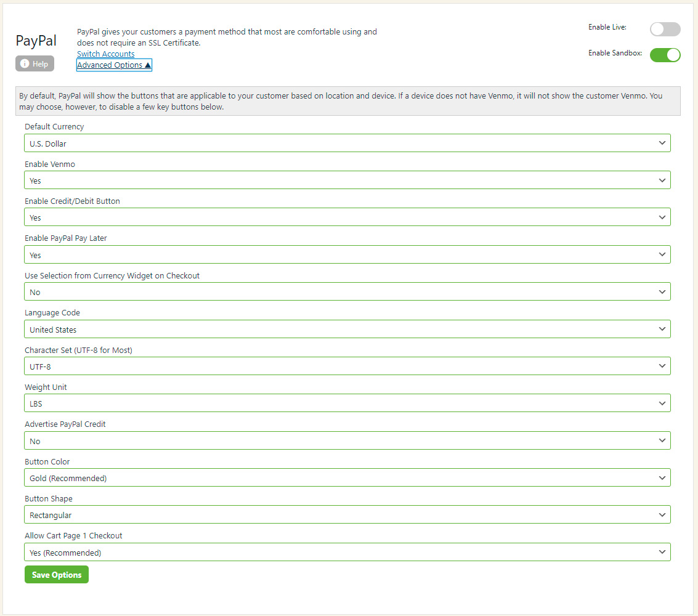Change the Weight Unit from LBS
The width and height of the screenshot is (698, 616).
click(x=347, y=403)
